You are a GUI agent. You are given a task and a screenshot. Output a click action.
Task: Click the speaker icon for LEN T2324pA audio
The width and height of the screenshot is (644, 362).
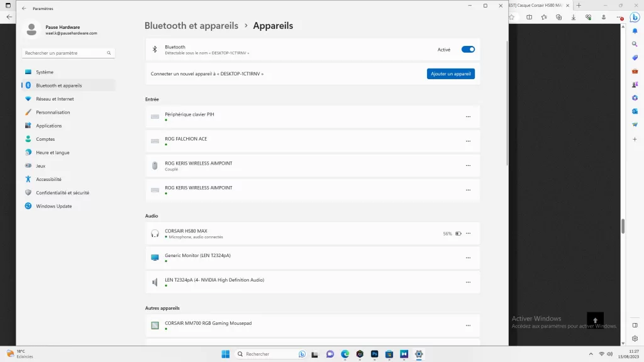tap(155, 282)
